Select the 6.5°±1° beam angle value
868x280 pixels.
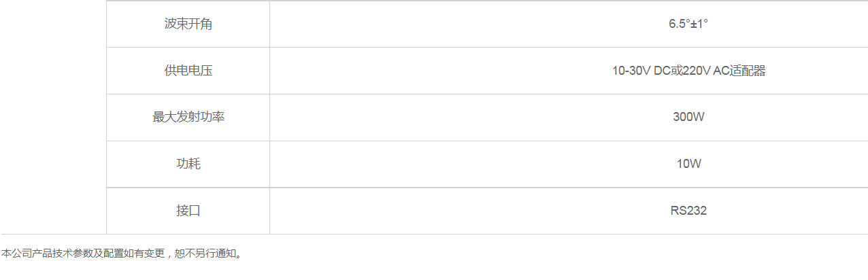click(x=688, y=24)
